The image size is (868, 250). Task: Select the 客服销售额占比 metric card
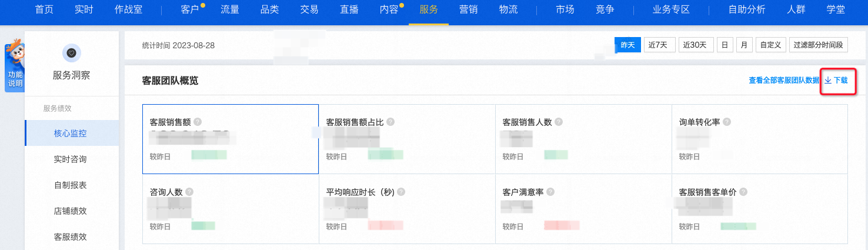point(407,139)
